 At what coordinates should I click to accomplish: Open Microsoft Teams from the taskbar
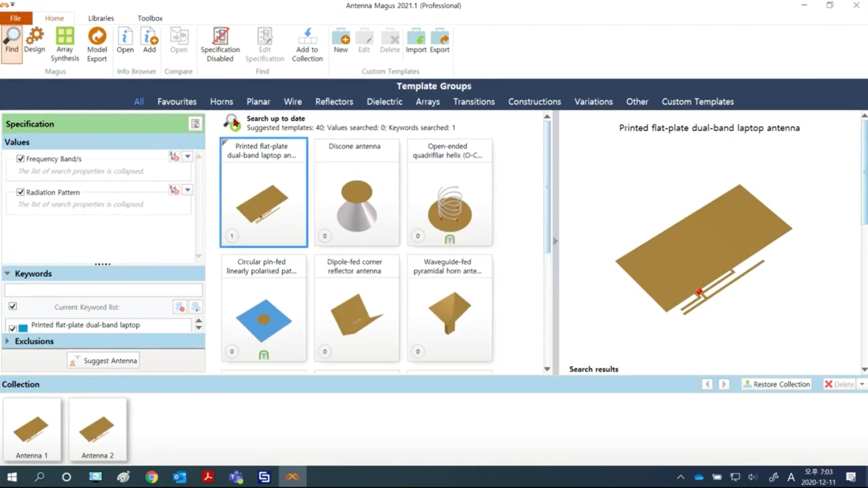pyautogui.click(x=236, y=477)
